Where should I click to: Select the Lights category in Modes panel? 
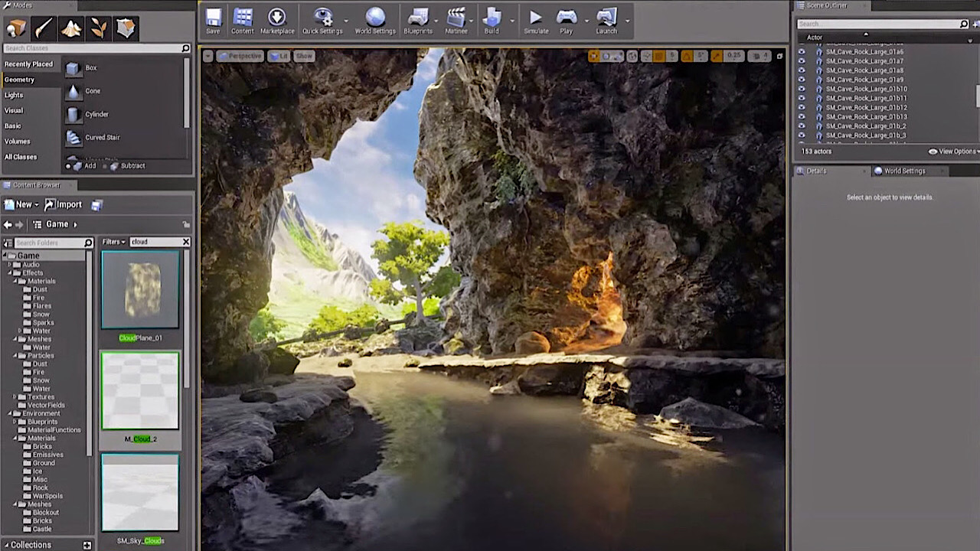14,95
